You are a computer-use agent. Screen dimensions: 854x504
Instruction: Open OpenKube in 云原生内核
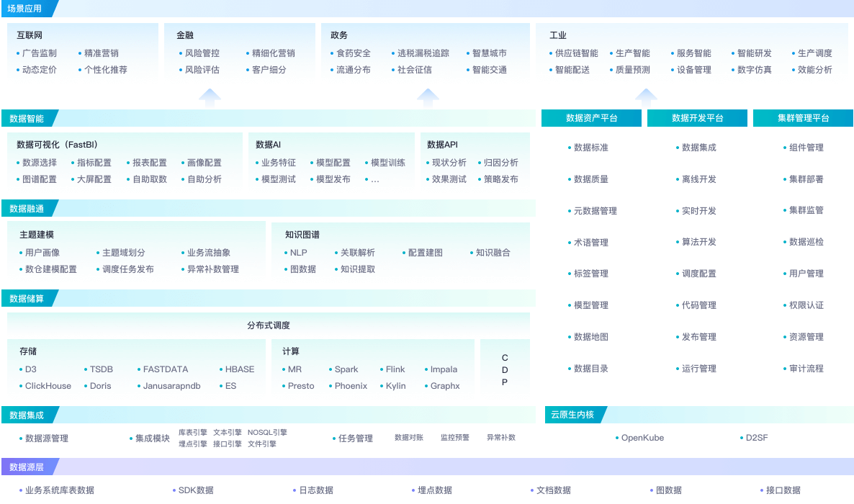pyautogui.click(x=642, y=438)
